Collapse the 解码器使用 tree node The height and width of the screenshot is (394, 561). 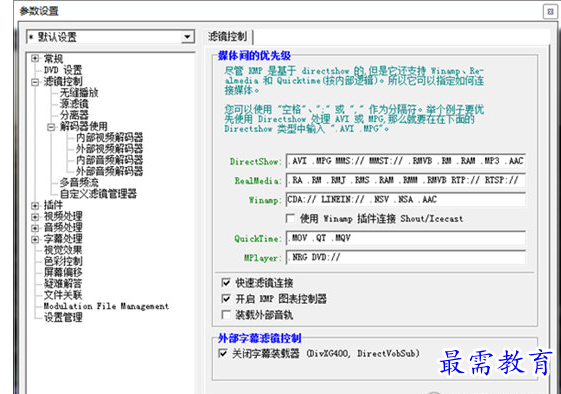click(51, 127)
